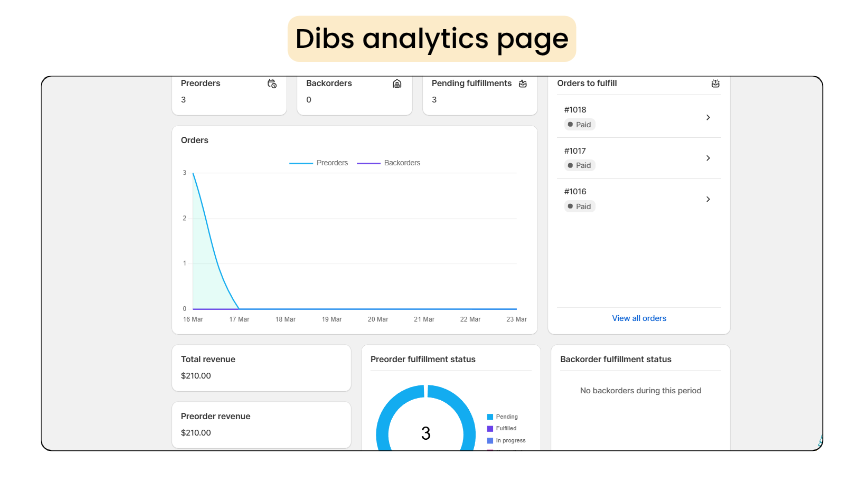The image size is (864, 486).
Task: Select the #1016 order number
Action: 575,192
